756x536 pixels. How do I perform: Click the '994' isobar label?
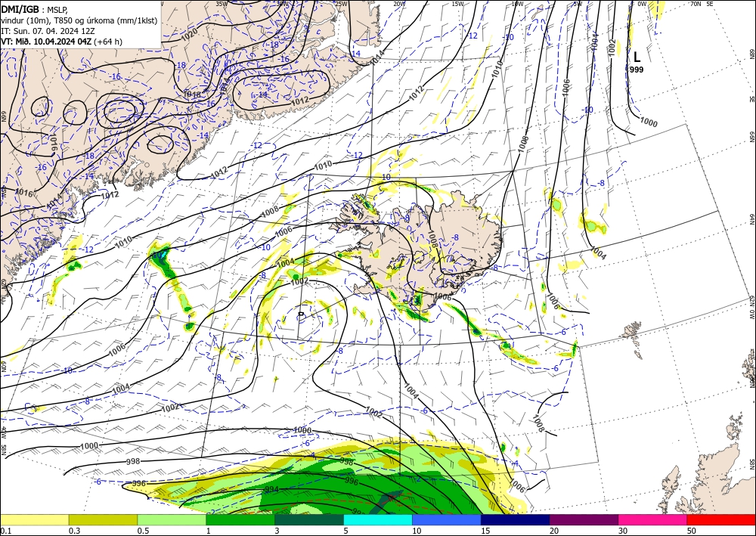tap(271, 489)
